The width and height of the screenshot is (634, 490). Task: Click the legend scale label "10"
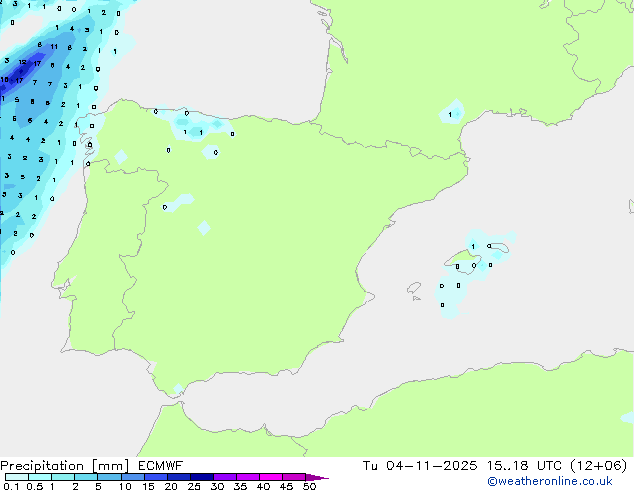point(125,486)
